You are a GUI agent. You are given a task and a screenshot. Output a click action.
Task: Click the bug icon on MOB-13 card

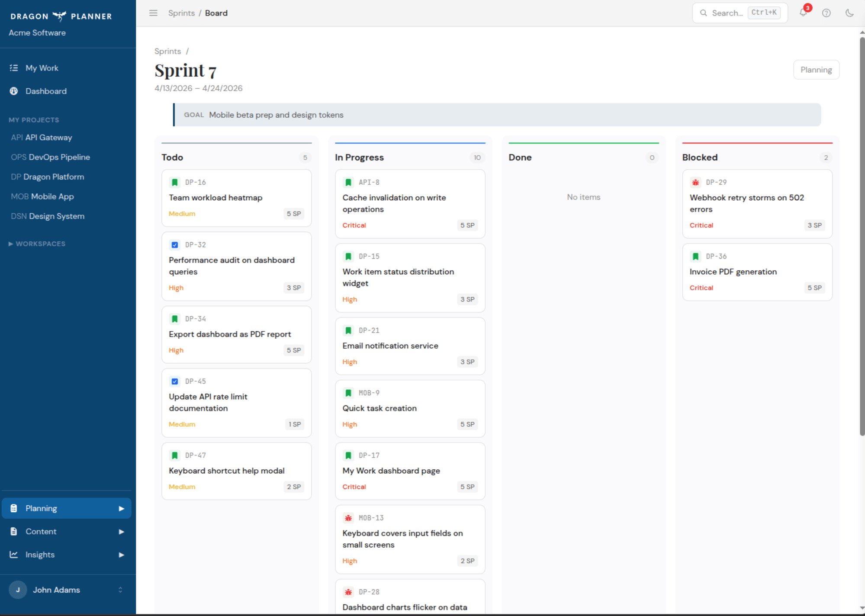click(x=348, y=517)
